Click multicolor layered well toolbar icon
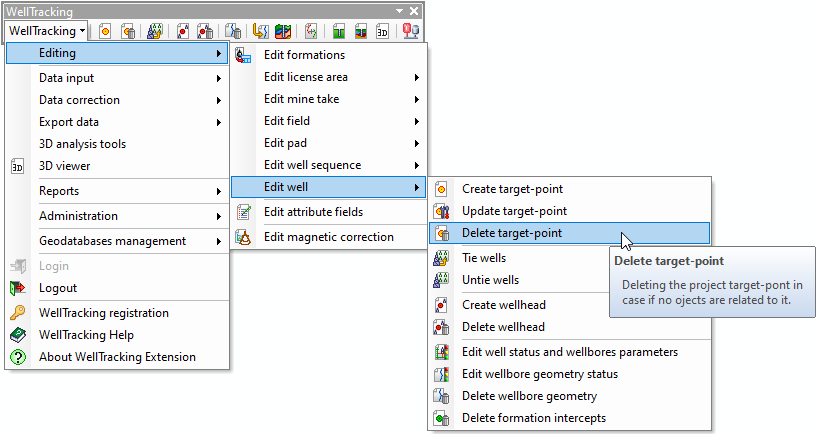819x434 pixels. click(360, 31)
